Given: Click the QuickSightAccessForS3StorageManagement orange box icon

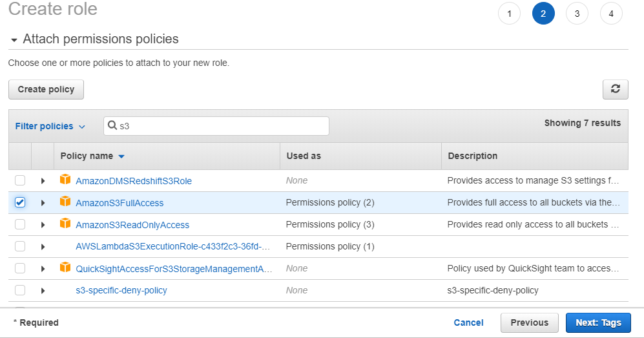Looking at the screenshot, I should [x=65, y=268].
